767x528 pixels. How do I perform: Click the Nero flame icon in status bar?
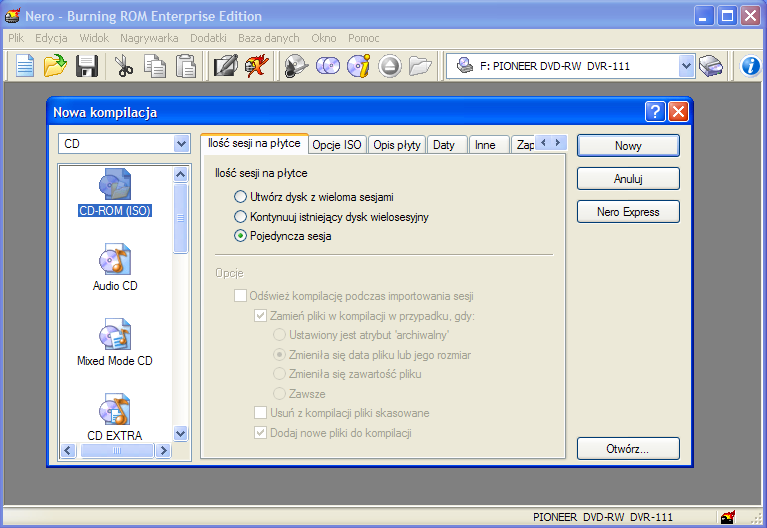[x=727, y=517]
